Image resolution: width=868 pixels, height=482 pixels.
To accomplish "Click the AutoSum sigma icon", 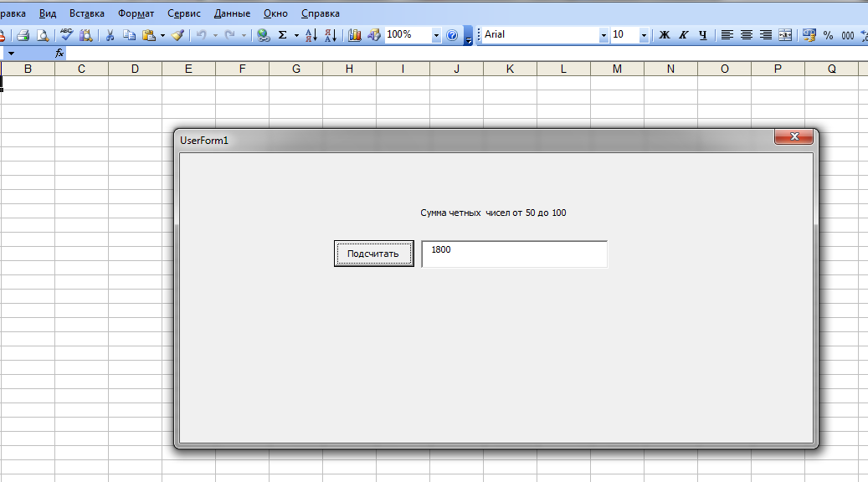I will [x=282, y=35].
